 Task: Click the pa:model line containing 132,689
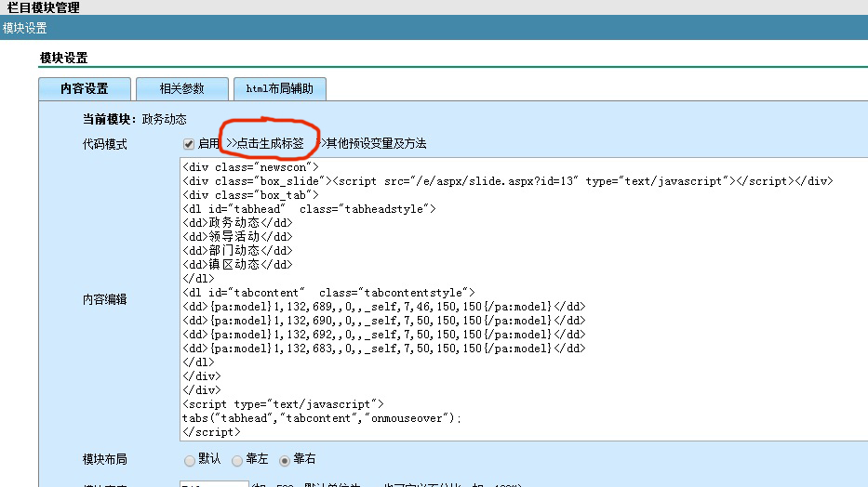click(x=383, y=307)
